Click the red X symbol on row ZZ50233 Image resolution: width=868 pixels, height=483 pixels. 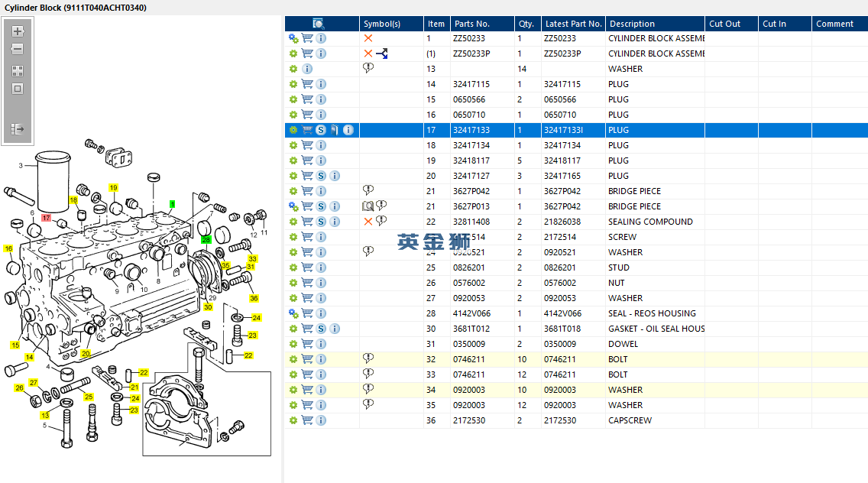pos(368,38)
